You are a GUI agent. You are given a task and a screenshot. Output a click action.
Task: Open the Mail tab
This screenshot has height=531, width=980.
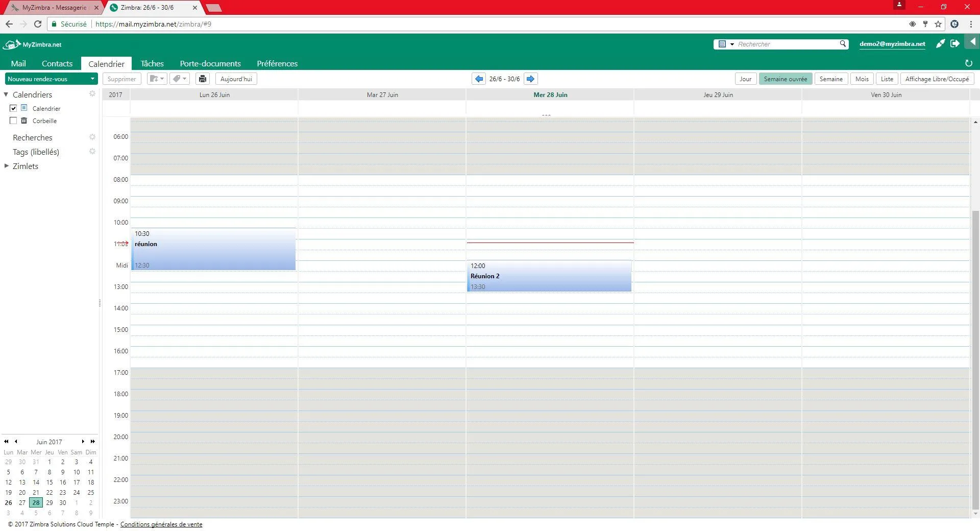(x=18, y=63)
